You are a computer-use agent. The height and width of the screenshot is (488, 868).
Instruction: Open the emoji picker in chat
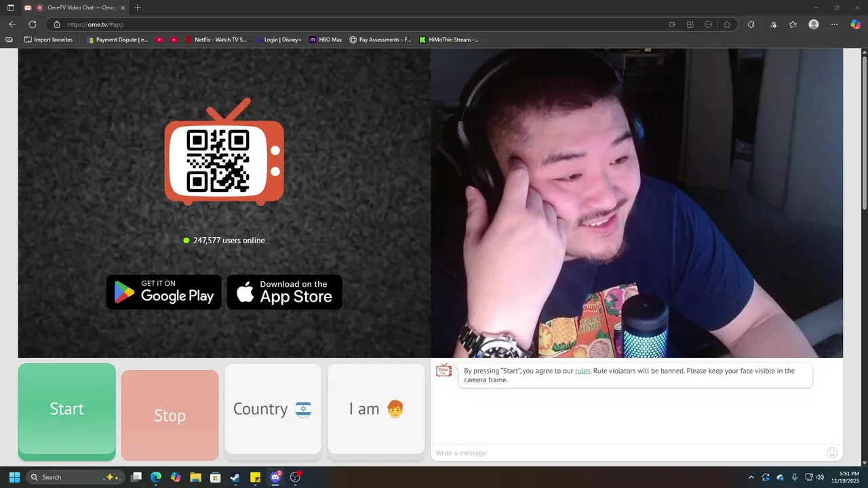tap(832, 453)
